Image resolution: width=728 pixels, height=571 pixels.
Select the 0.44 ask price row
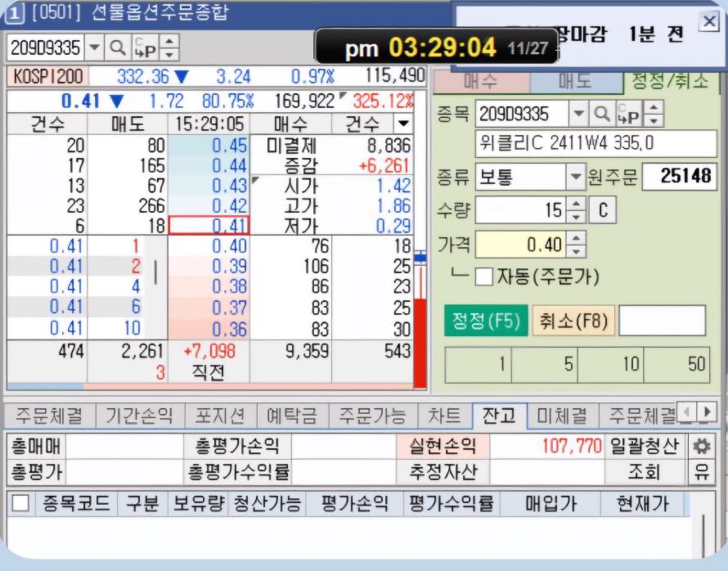209,165
